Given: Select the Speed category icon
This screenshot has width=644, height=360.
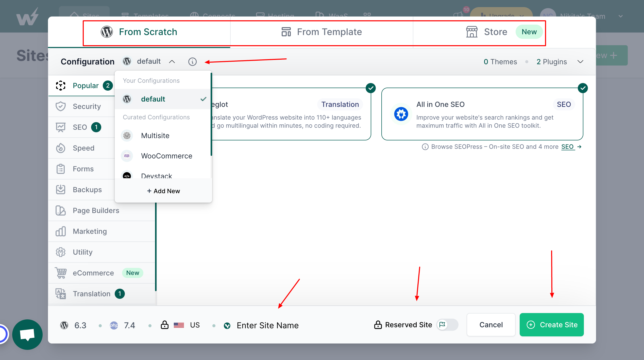Looking at the screenshot, I should [61, 148].
